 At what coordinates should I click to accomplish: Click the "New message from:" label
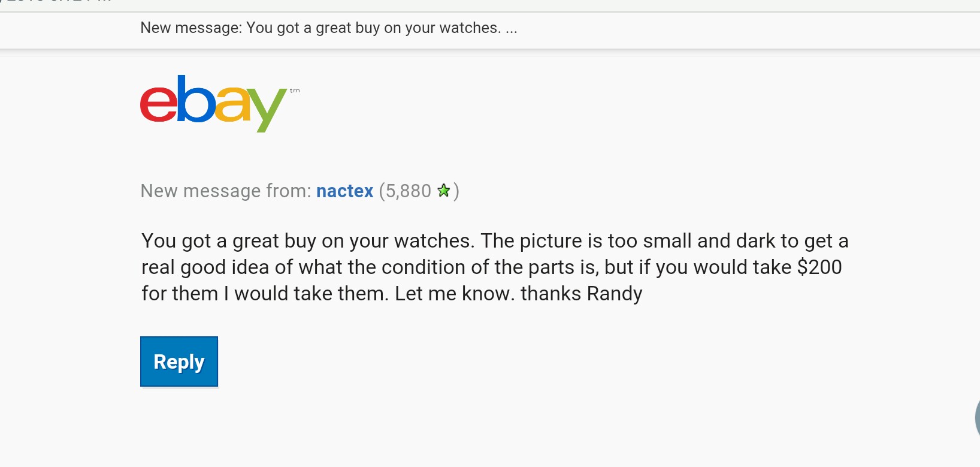pyautogui.click(x=226, y=191)
